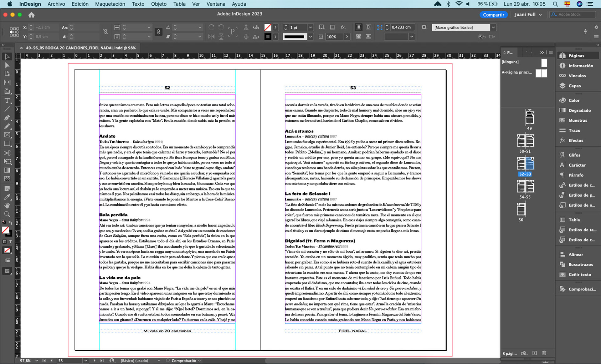Click the fill color swatch in control bar
This screenshot has height=364, width=601.
pyautogui.click(x=268, y=28)
